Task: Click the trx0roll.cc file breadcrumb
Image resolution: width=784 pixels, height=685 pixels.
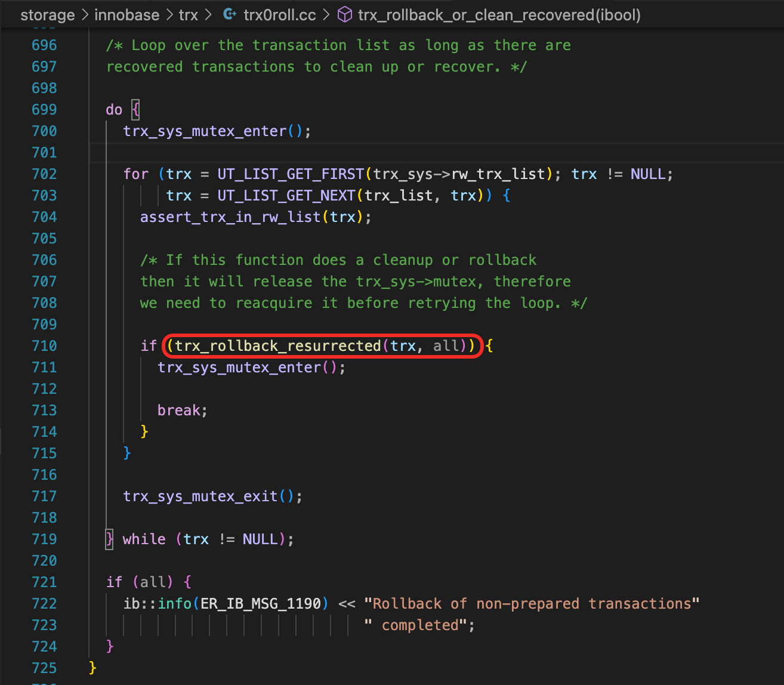Action: pos(279,15)
